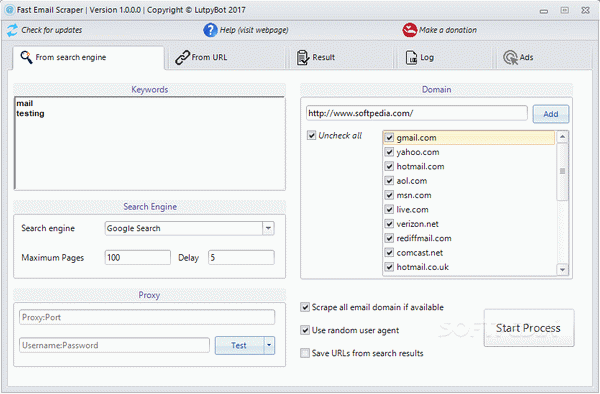Uncheck the gmail.com domain checkbox

(389, 138)
